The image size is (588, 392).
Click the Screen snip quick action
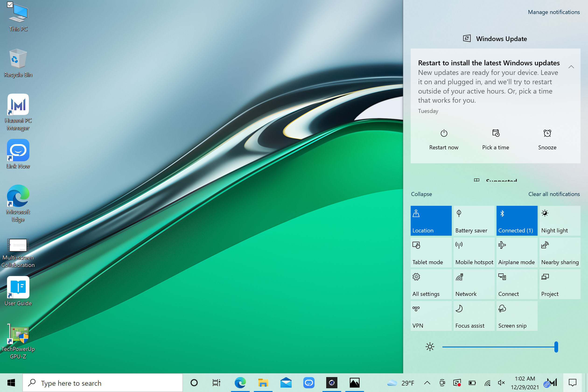[517, 316]
